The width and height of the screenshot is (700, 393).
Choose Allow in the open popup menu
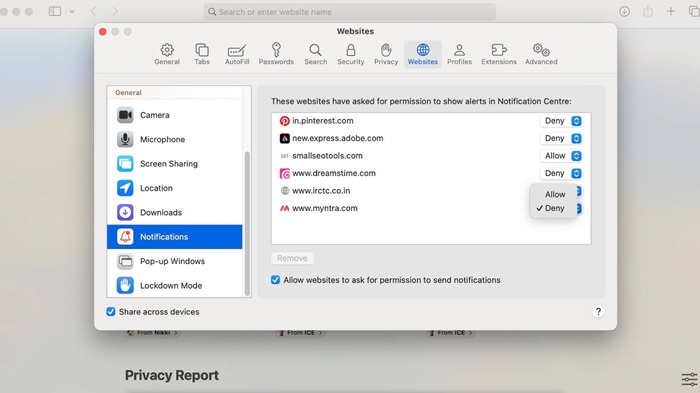pyautogui.click(x=554, y=194)
